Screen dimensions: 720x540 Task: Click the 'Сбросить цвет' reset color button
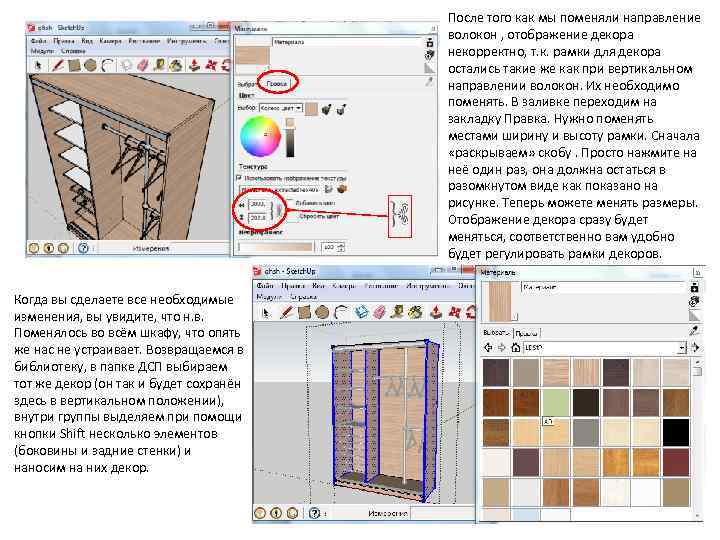[319, 215]
